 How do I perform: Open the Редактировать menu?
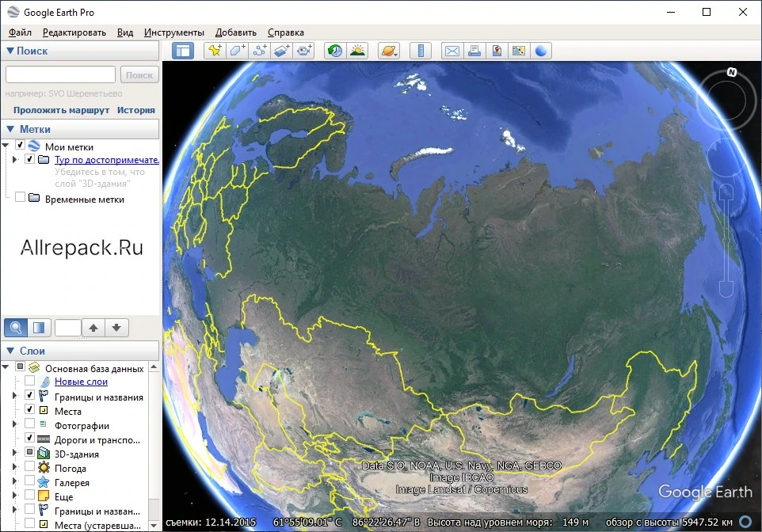click(x=74, y=32)
